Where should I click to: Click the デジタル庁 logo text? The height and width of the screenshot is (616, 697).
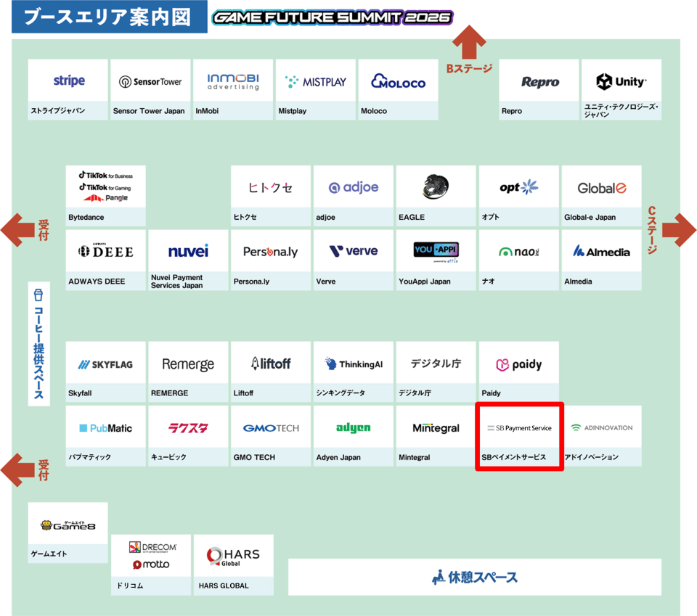436,364
